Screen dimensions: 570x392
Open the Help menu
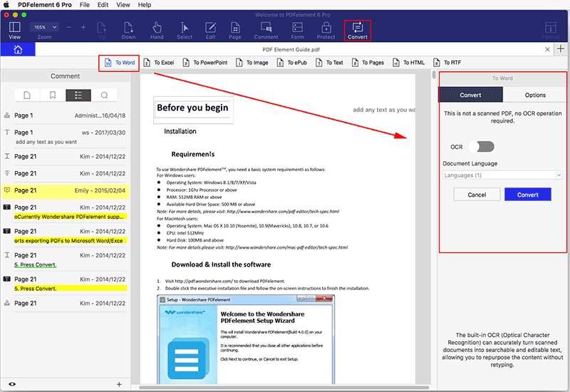coord(145,5)
